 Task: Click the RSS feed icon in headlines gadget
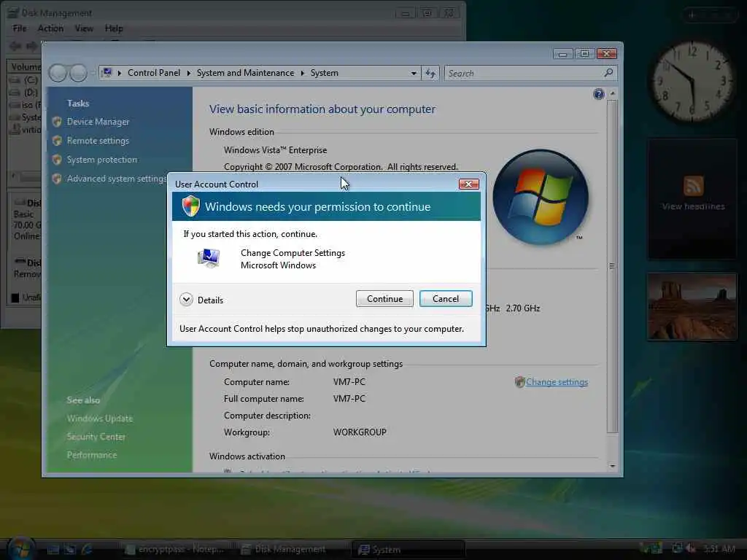[693, 186]
